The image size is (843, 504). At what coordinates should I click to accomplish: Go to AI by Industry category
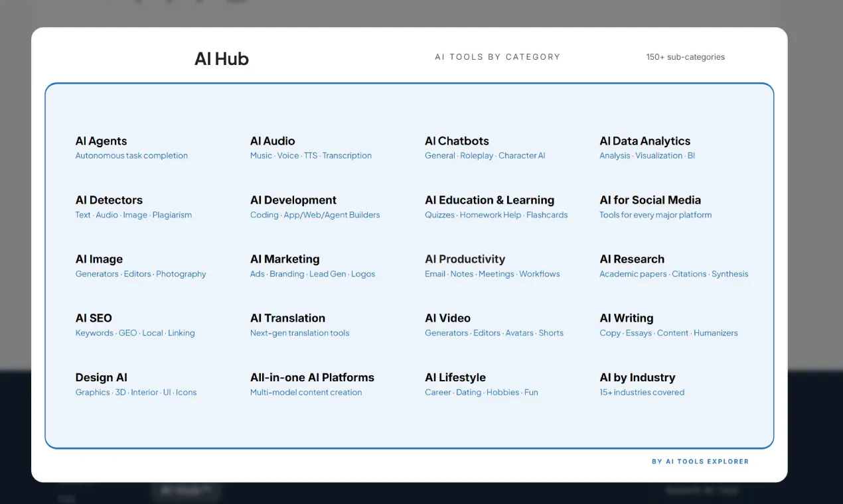tap(637, 377)
